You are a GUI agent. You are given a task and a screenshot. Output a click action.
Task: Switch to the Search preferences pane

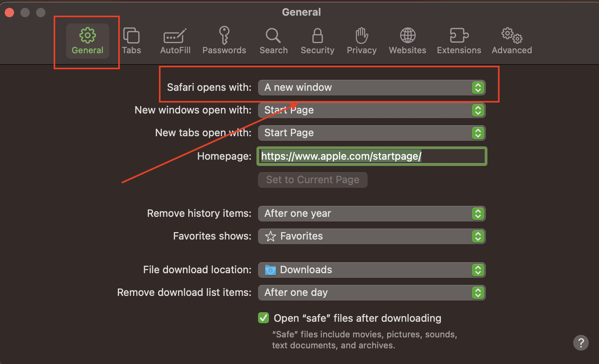[x=273, y=41]
